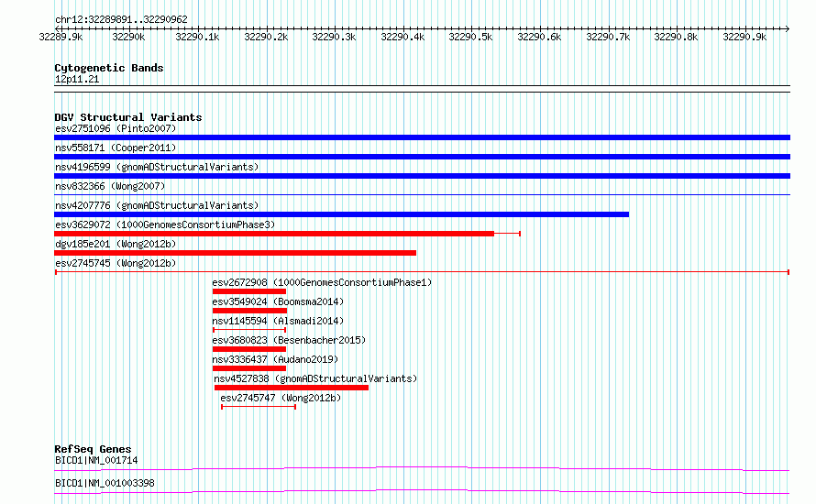Screen dimensions: 816x504
Task: Click the 32290.7k ruler position
Action: 608,37
